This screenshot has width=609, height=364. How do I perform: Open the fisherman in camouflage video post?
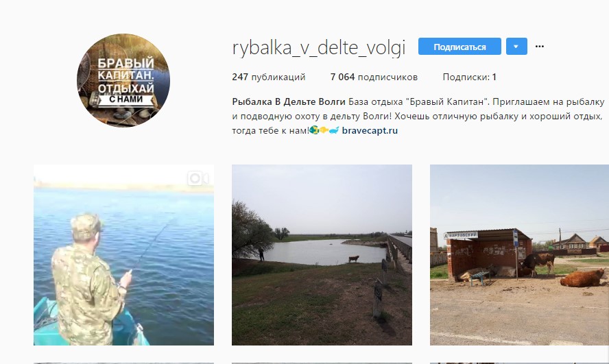click(123, 255)
